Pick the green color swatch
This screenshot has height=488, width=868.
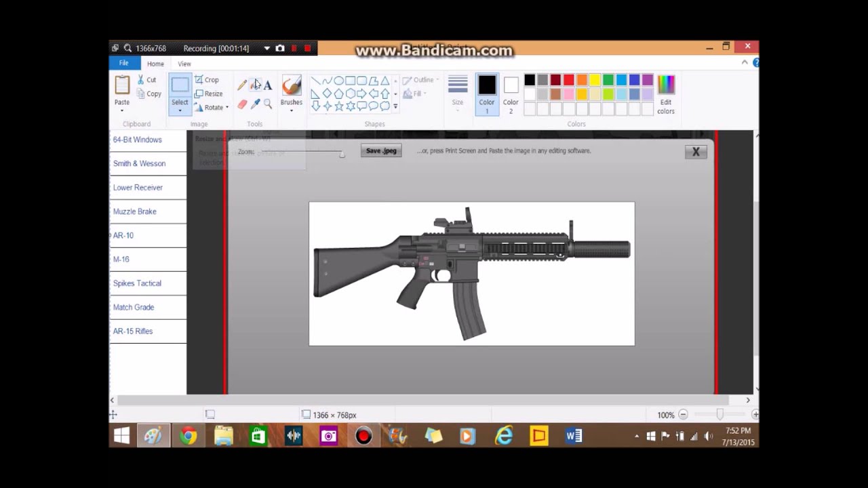click(x=608, y=80)
